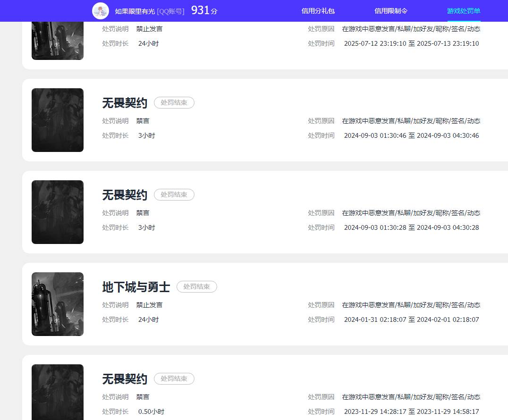Click 无畏契约 title of the 2023-11-29 record
Screen dimensions: 508x420
125,379
